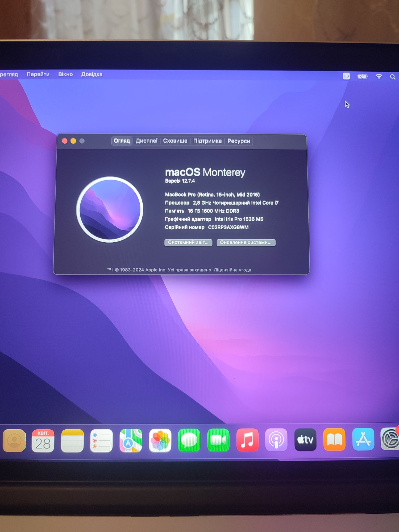
Task: Open System Preferences from the Dock
Action: tap(390, 439)
